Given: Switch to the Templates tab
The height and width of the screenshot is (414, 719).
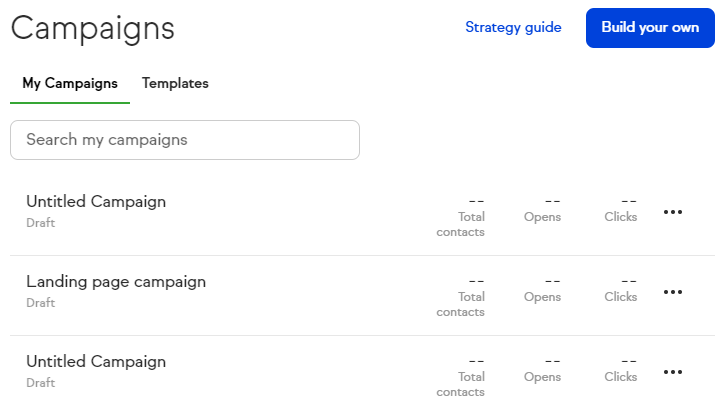Looking at the screenshot, I should tap(175, 84).
